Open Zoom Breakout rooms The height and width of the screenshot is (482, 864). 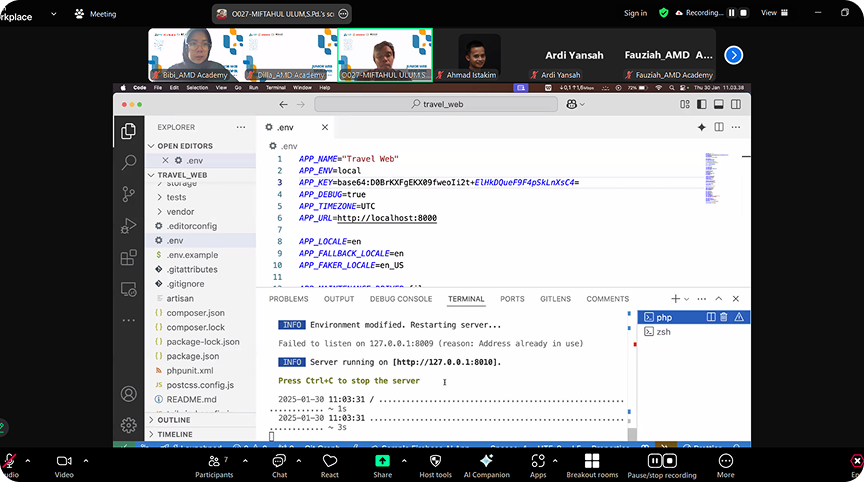[x=592, y=466]
